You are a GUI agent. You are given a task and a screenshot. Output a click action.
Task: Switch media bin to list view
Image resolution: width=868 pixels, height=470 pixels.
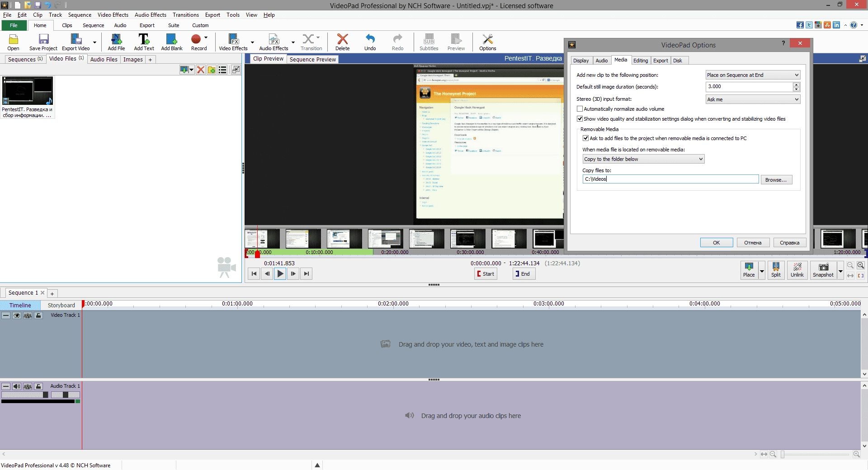[x=222, y=70]
